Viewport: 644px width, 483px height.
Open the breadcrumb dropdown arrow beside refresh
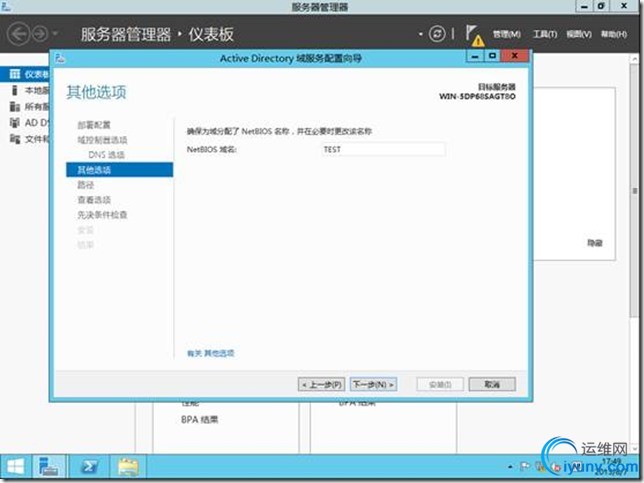421,34
